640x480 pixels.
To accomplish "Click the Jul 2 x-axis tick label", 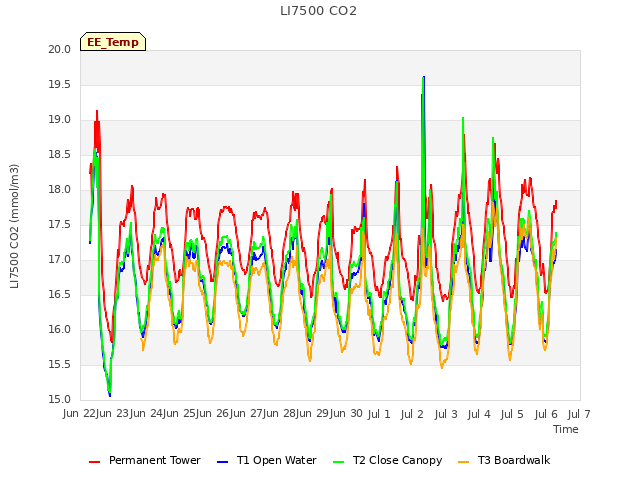I will click(x=412, y=415).
